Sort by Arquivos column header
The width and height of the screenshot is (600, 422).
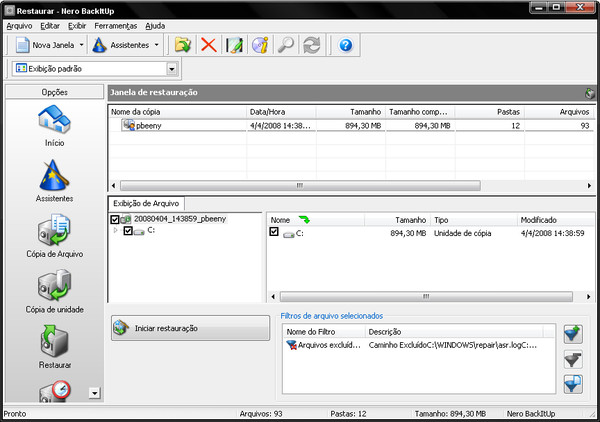coord(559,112)
